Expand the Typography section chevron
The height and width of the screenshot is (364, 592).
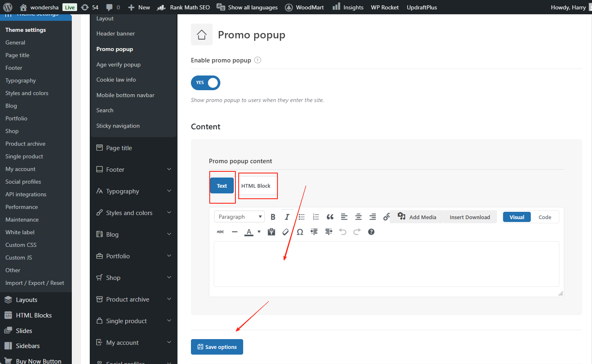tap(169, 191)
